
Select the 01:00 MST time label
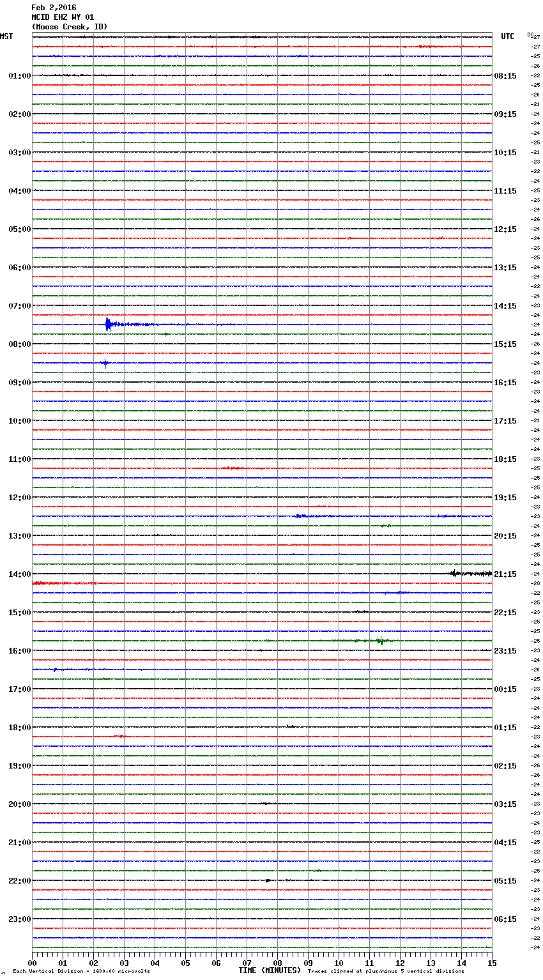click(20, 76)
